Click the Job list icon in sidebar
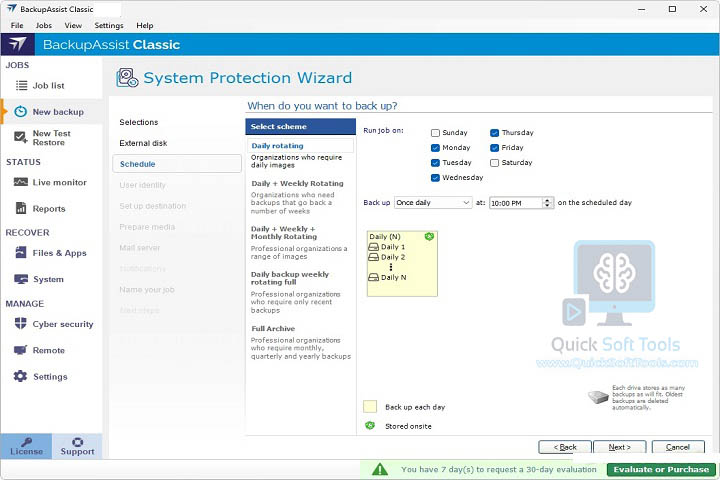720x480 pixels. (x=21, y=85)
